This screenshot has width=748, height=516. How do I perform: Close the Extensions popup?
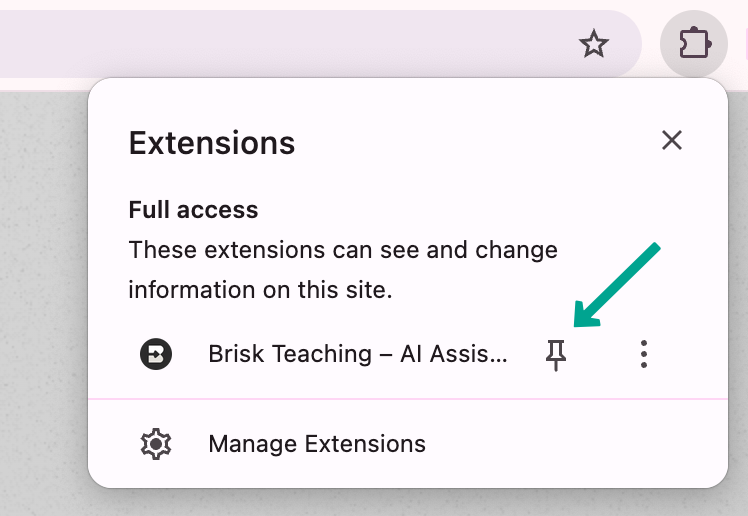coord(672,140)
